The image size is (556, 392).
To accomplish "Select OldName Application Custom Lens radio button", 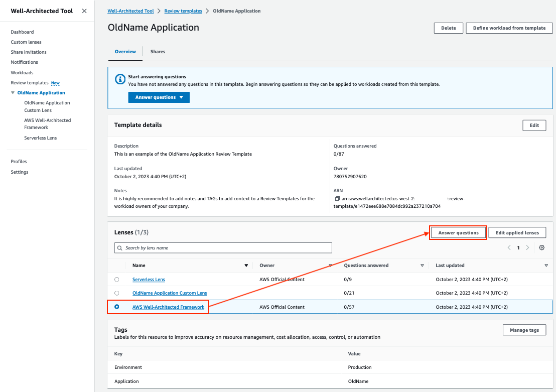I will (x=117, y=293).
